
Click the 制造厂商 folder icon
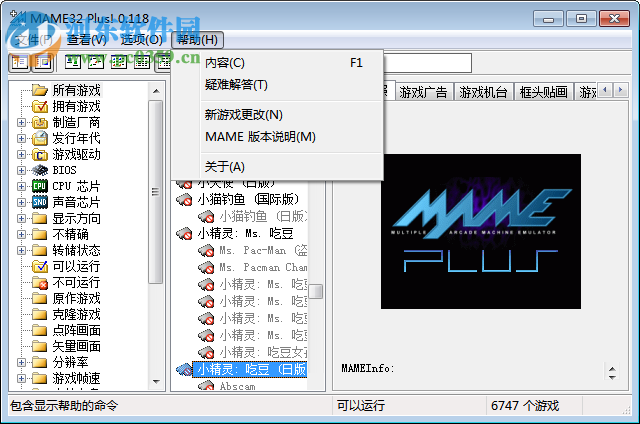pyautogui.click(x=40, y=122)
